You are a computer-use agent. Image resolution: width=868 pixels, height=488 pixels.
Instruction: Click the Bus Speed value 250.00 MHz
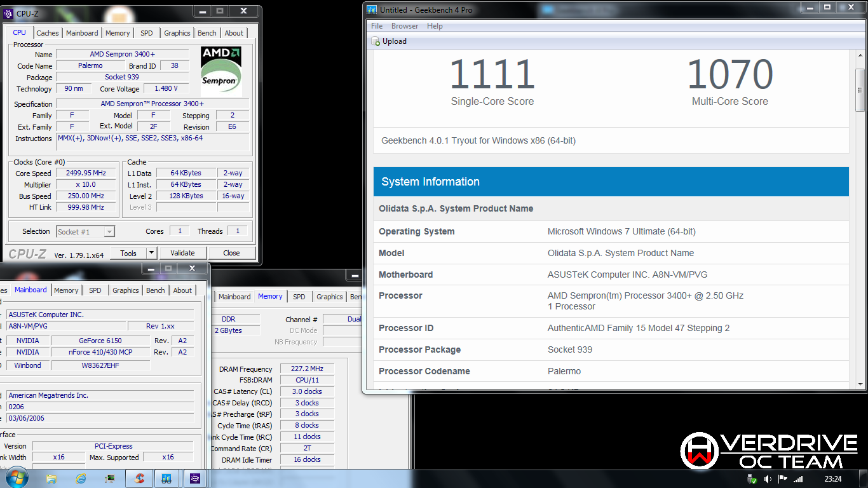click(86, 196)
